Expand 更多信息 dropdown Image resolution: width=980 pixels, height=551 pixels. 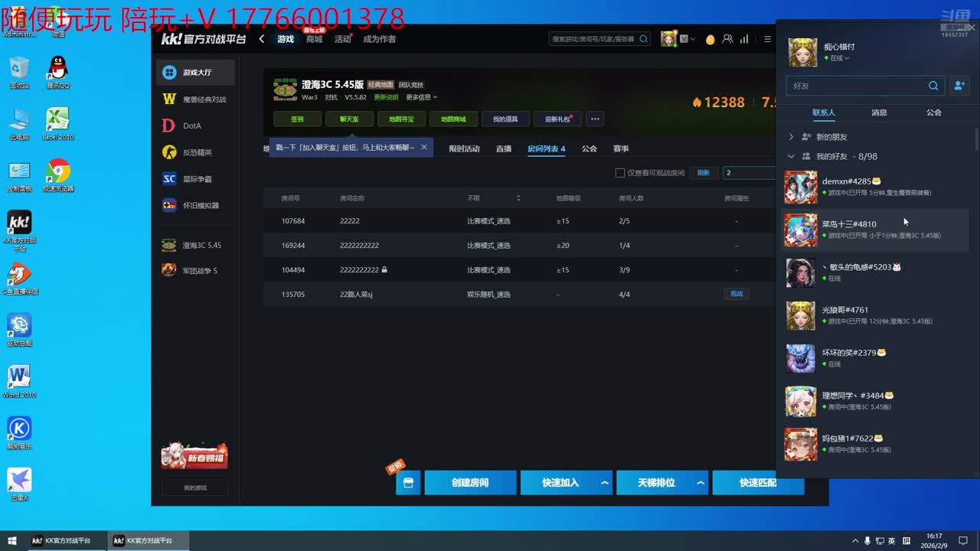point(421,97)
